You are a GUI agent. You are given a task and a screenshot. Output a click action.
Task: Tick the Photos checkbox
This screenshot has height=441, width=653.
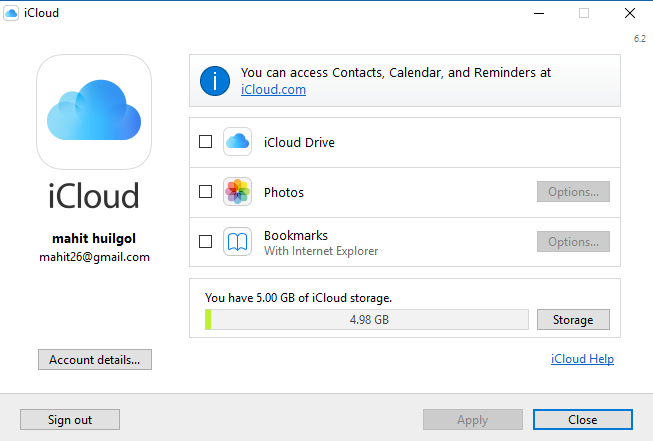click(206, 192)
